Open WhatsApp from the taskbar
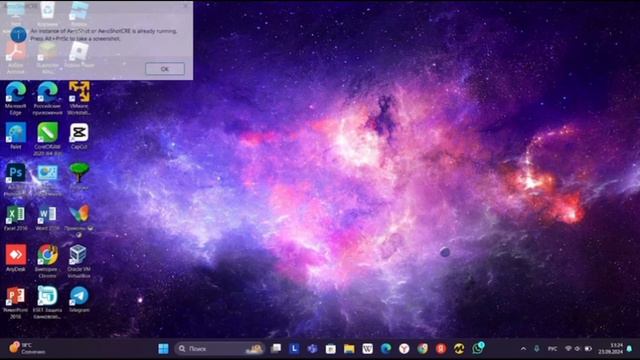 (478, 349)
